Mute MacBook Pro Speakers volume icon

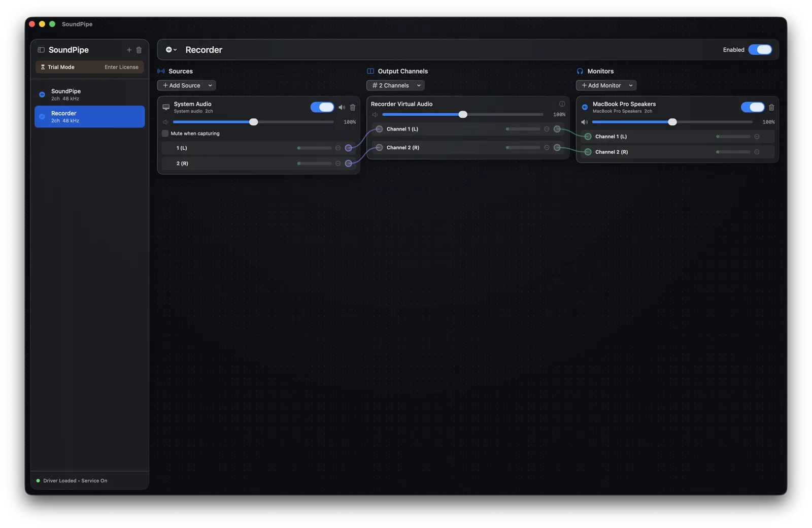pyautogui.click(x=585, y=122)
